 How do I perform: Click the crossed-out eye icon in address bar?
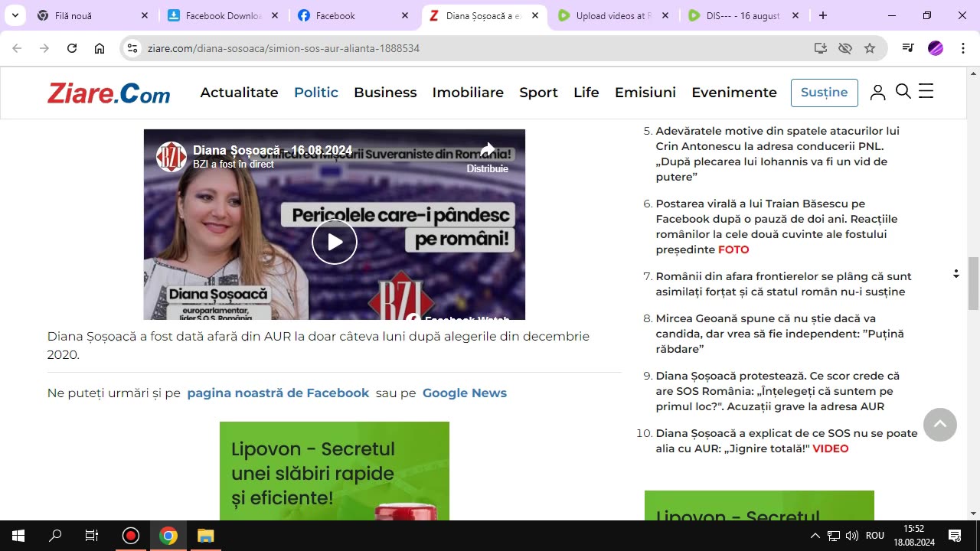coord(845,48)
